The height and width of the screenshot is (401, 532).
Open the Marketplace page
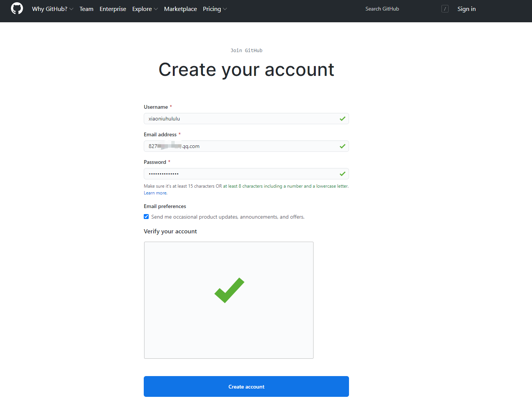(180, 9)
